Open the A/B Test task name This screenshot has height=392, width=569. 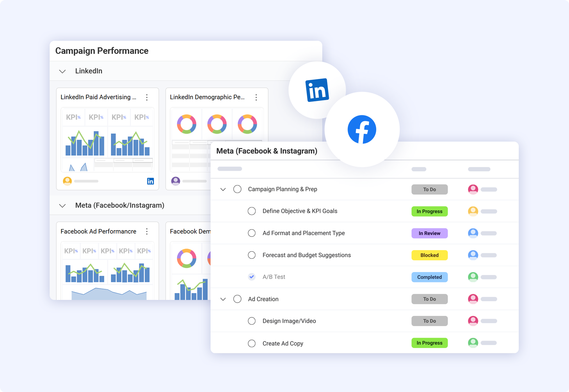274,277
